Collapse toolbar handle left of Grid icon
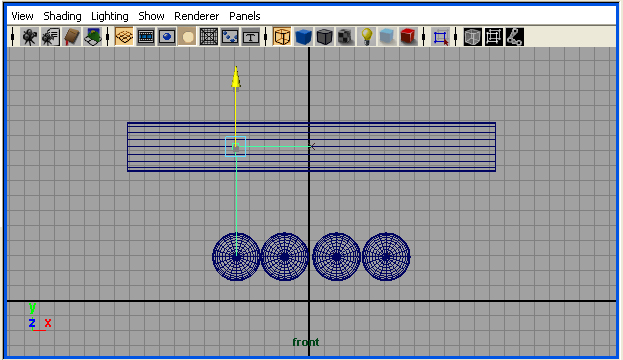 (x=108, y=37)
